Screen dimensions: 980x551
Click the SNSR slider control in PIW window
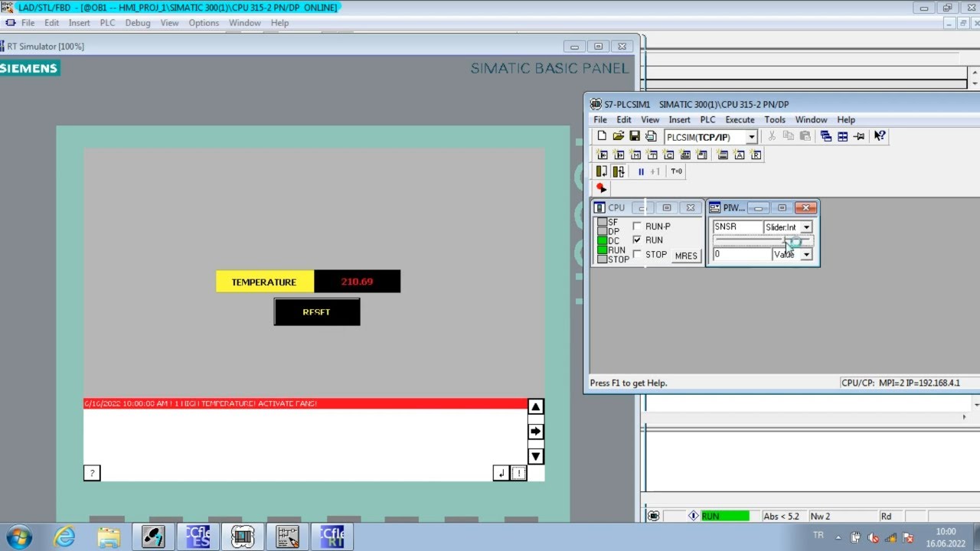[763, 241]
